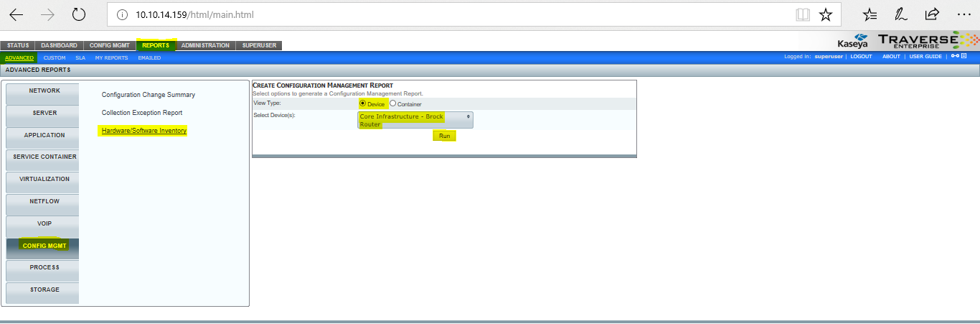Click Create Configuration Management Report heading
This screenshot has width=980, height=324.
click(323, 85)
